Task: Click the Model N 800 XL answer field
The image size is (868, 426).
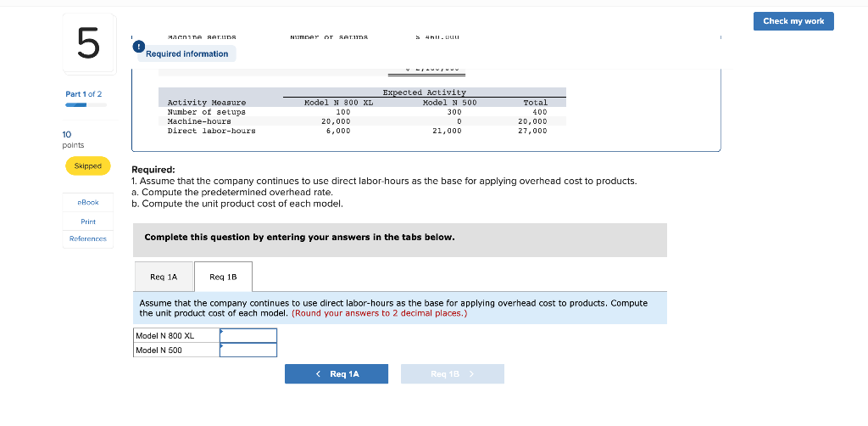Action: coord(248,336)
